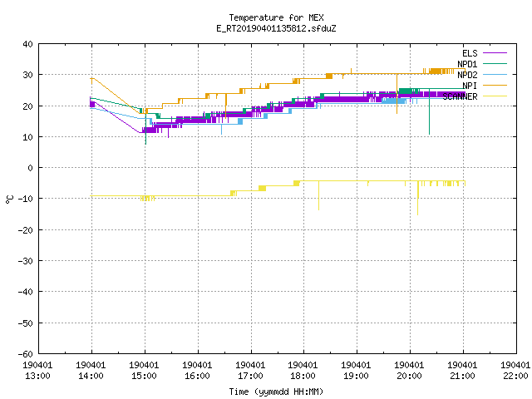Click the x-axis tick label 190401 20:00

coord(409,370)
